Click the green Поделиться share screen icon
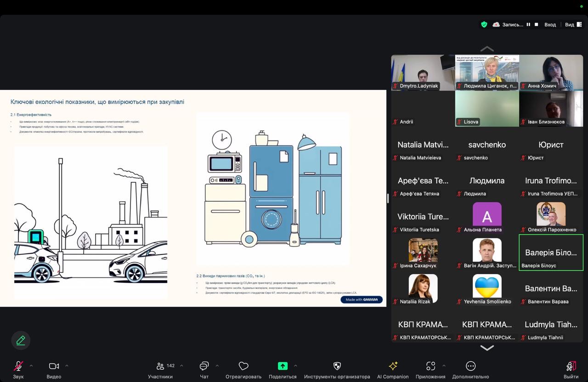This screenshot has width=588, height=382. click(283, 366)
